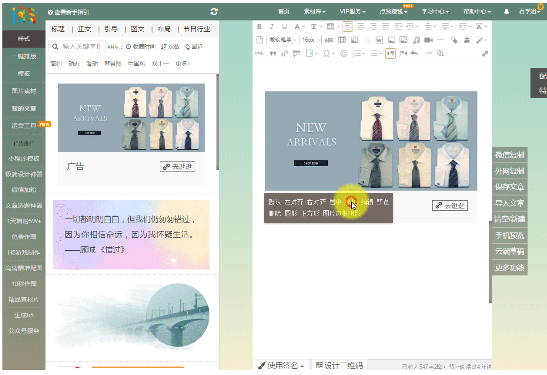Click the emoji smiley face icon
This screenshot has height=375, width=547.
(344, 53)
